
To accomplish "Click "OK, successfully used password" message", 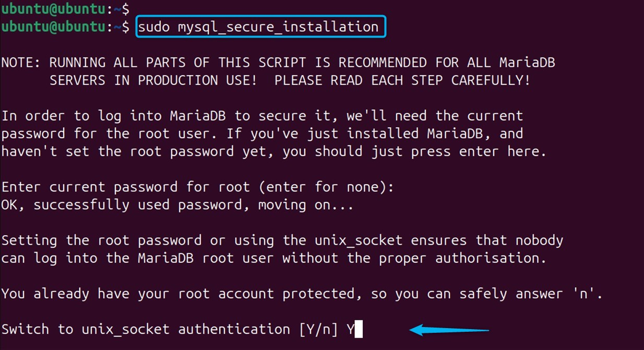I will tap(125, 205).
